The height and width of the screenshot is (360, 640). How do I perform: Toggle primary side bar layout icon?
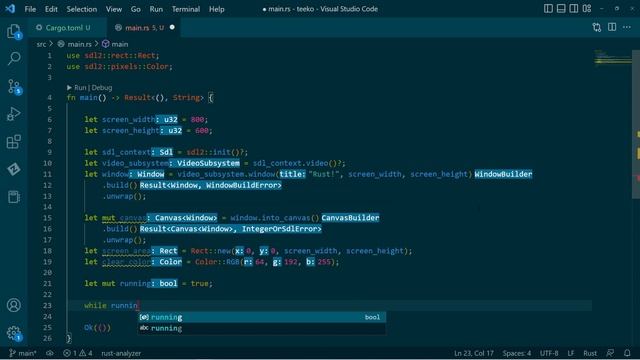point(548,9)
